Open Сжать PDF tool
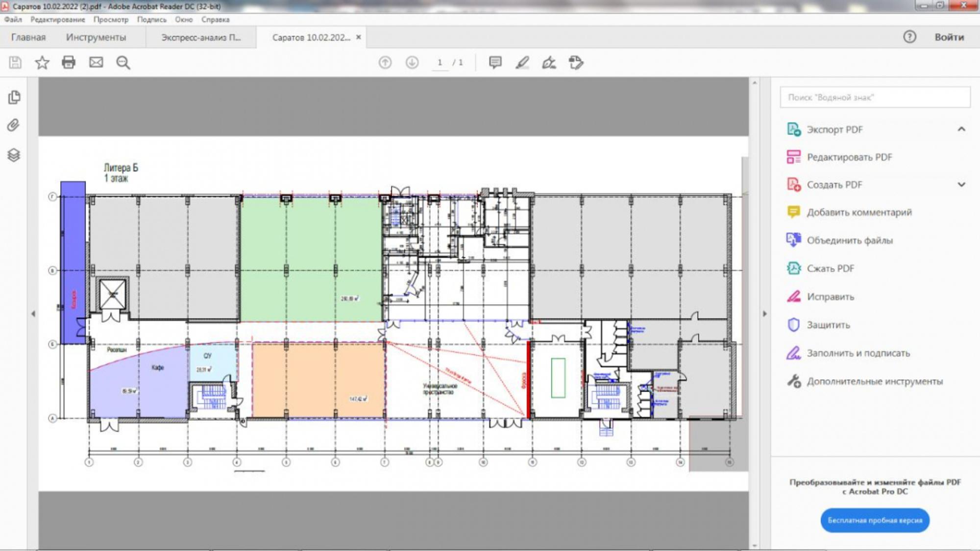This screenshot has height=551, width=980. point(820,268)
